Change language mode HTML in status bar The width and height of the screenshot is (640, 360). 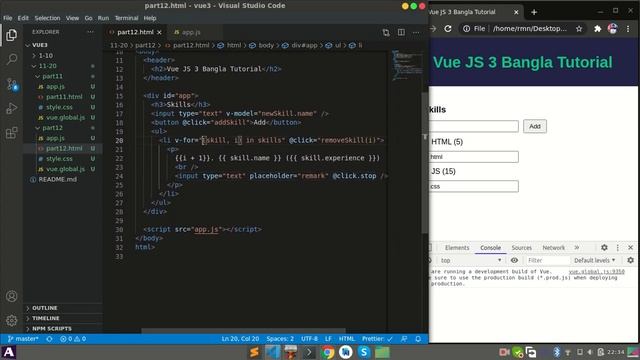(x=347, y=339)
